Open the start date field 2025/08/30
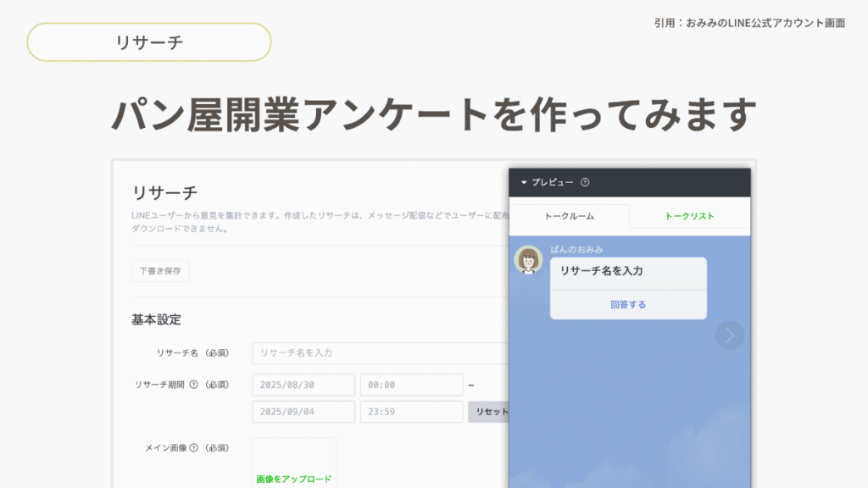This screenshot has height=488, width=868. 303,385
